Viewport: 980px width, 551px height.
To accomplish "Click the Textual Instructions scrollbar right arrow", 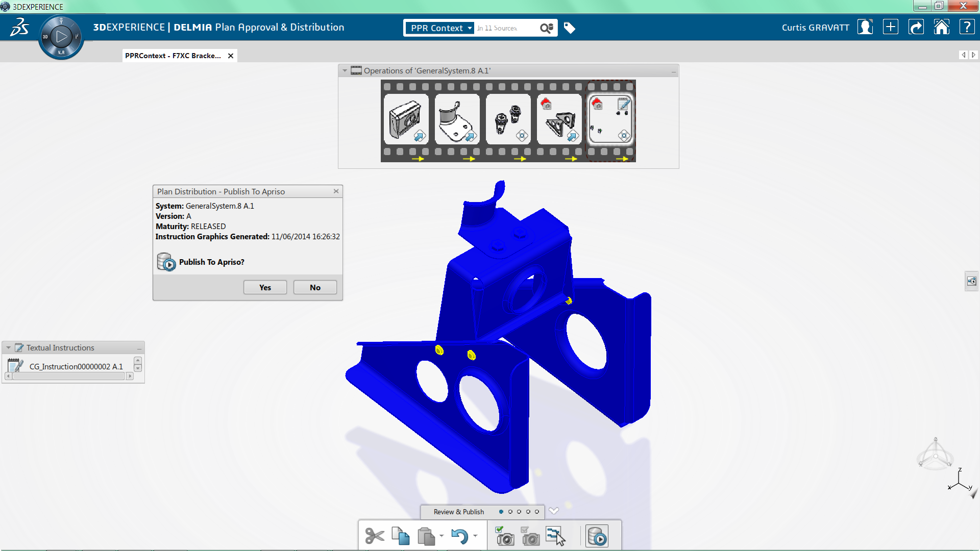I will tap(130, 377).
